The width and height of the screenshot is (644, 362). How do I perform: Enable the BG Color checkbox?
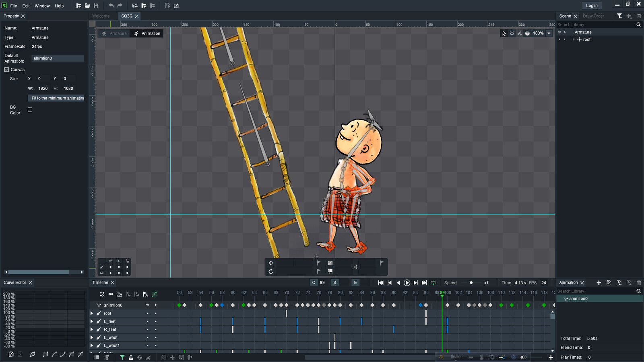(x=30, y=110)
